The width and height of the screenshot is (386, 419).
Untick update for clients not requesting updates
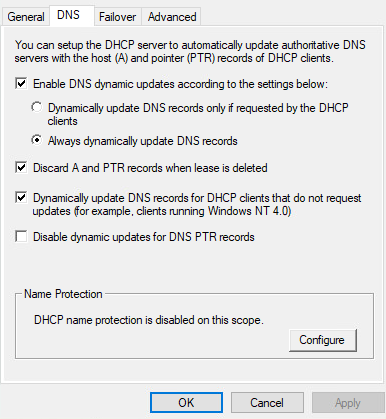click(21, 198)
